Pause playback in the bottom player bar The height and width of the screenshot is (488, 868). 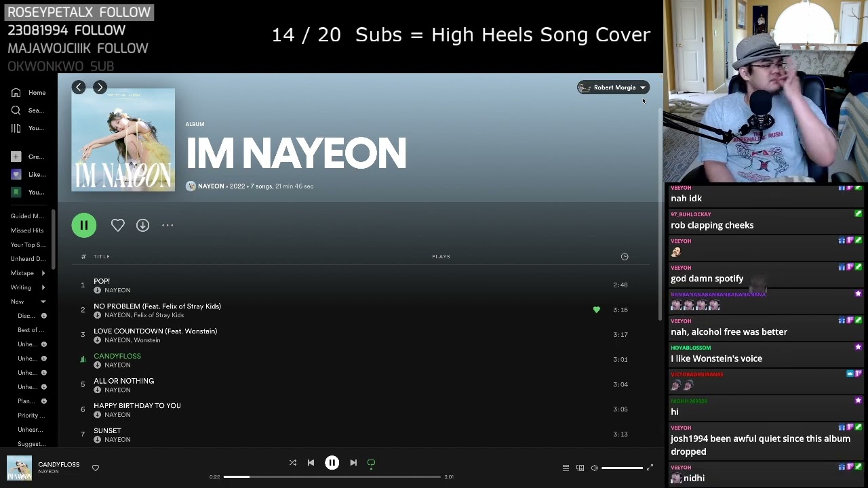click(x=332, y=463)
